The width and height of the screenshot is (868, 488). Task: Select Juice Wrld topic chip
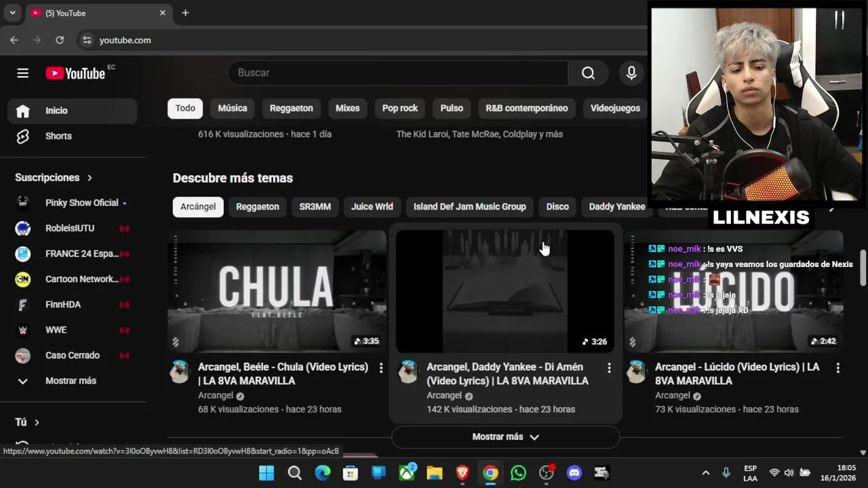point(372,207)
